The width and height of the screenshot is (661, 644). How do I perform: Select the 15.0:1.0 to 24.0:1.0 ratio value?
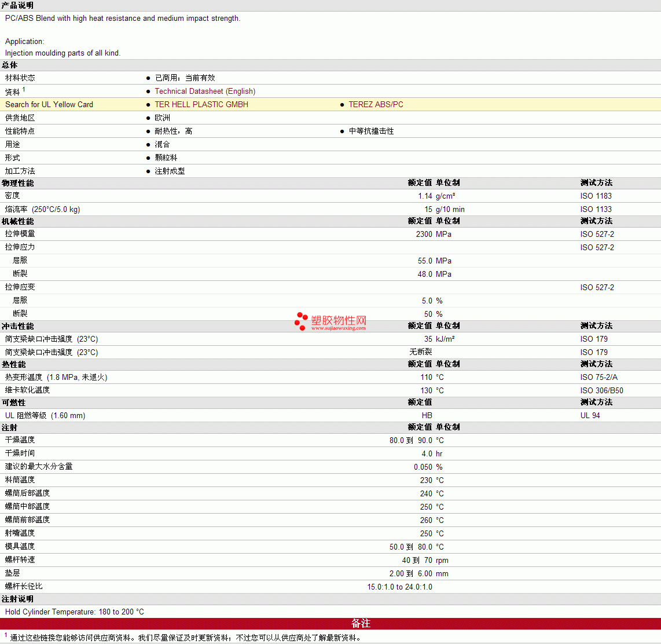[x=399, y=587]
